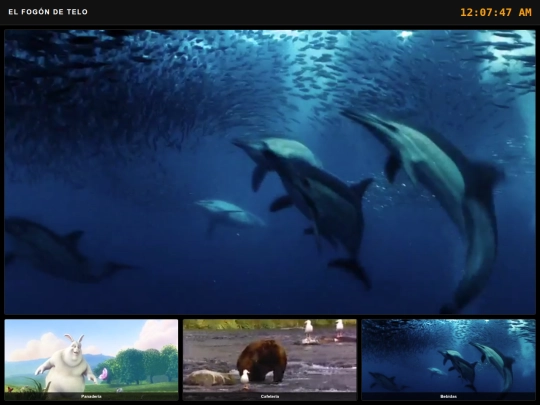Select the Bebidas dolphin video thumbnail
The height and width of the screenshot is (405, 540).
[448, 360]
